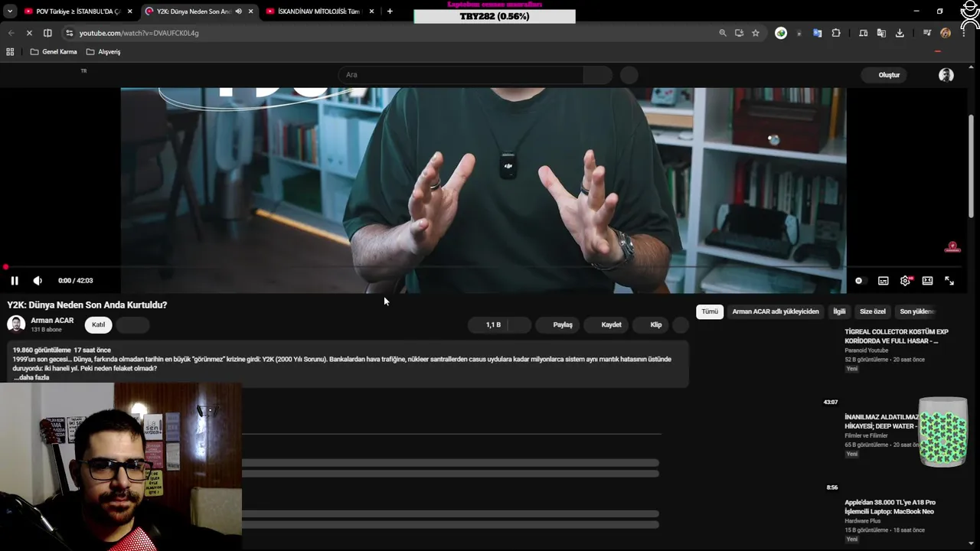980x551 pixels.
Task: Open the YouTube account avatar menu
Action: coord(946,75)
